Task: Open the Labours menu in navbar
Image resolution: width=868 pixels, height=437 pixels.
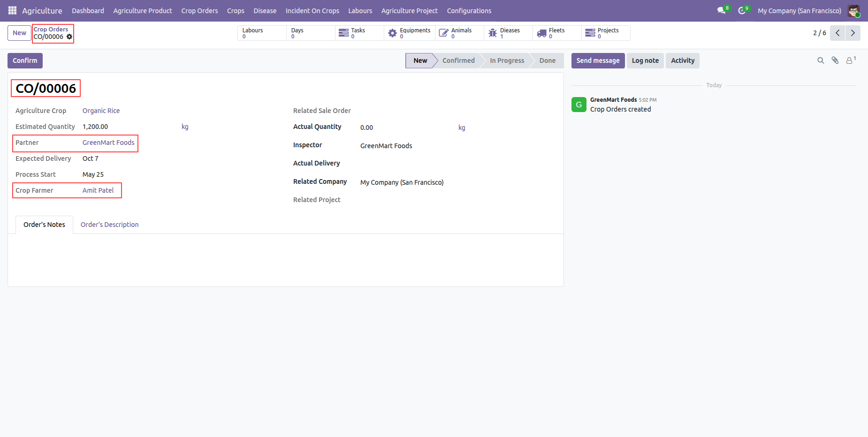Action: tap(360, 10)
